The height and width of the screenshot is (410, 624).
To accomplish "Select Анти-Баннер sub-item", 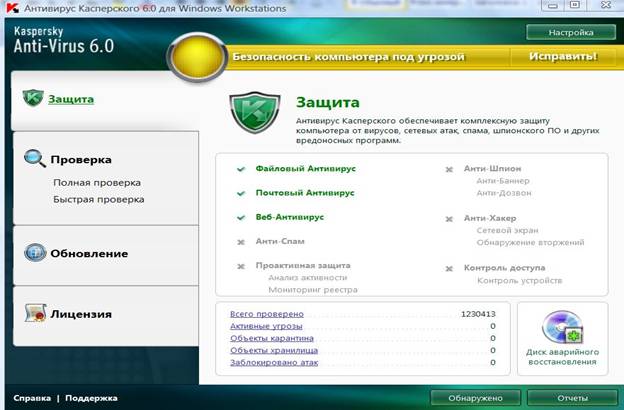I will (503, 181).
